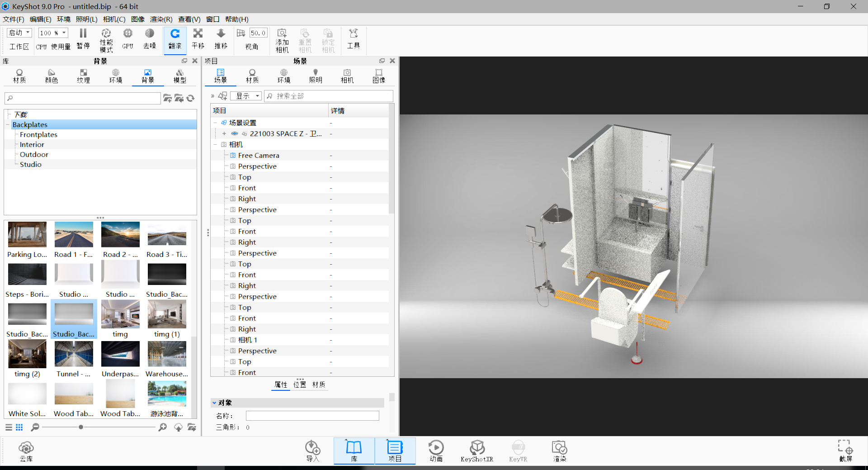Expand the 221003 SPACE Z tree node
The height and width of the screenshot is (470, 868).
(224, 133)
